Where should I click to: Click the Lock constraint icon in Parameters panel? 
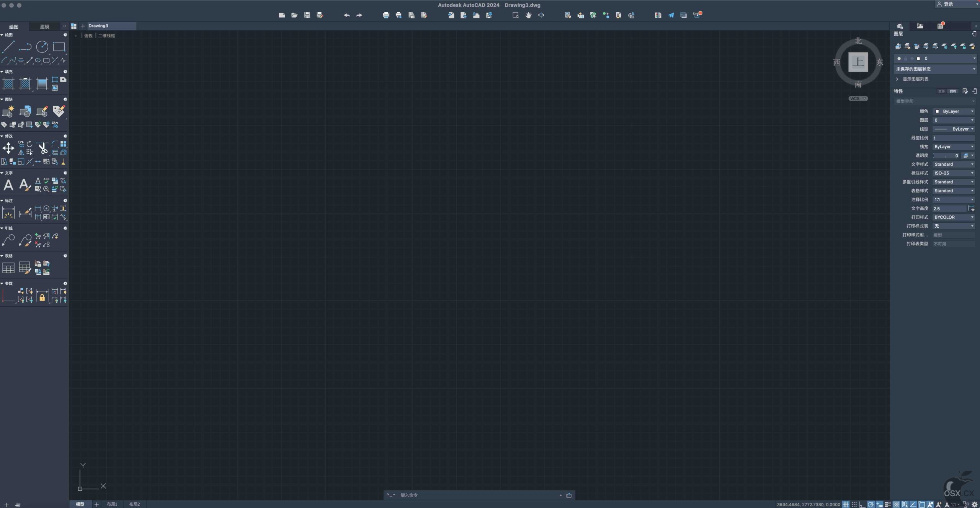click(42, 296)
